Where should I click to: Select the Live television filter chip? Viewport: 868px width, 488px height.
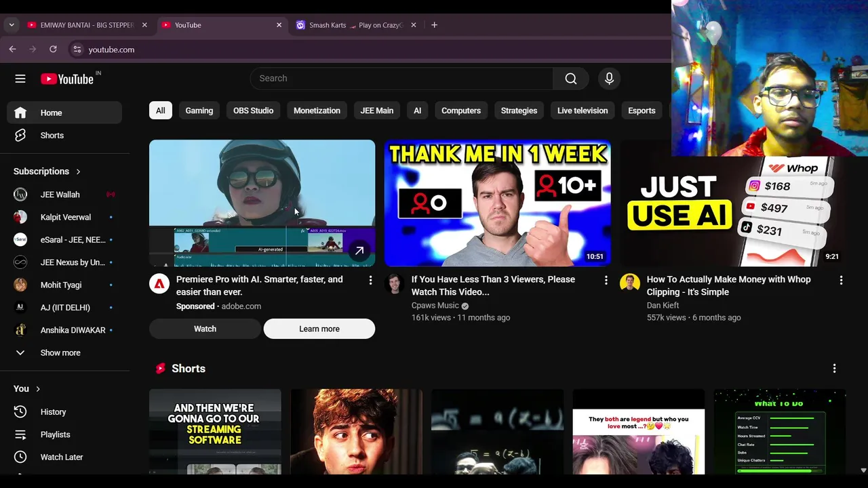coord(583,110)
